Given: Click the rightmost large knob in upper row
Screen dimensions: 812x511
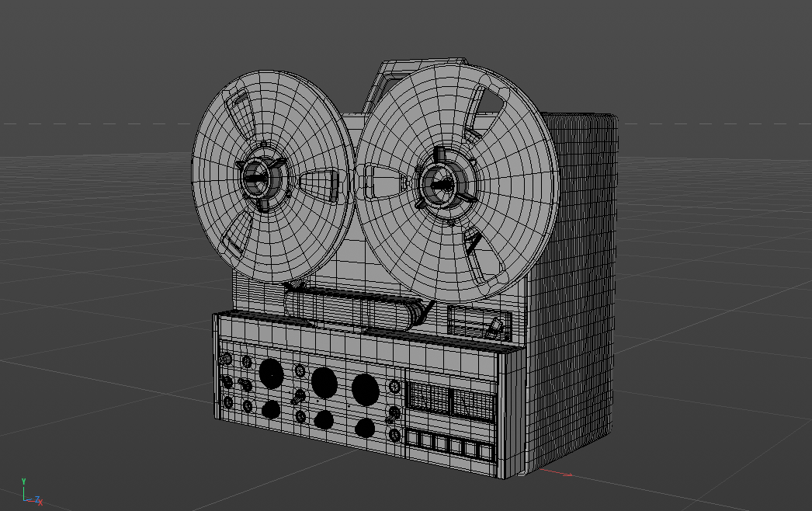Looking at the screenshot, I should [x=365, y=389].
